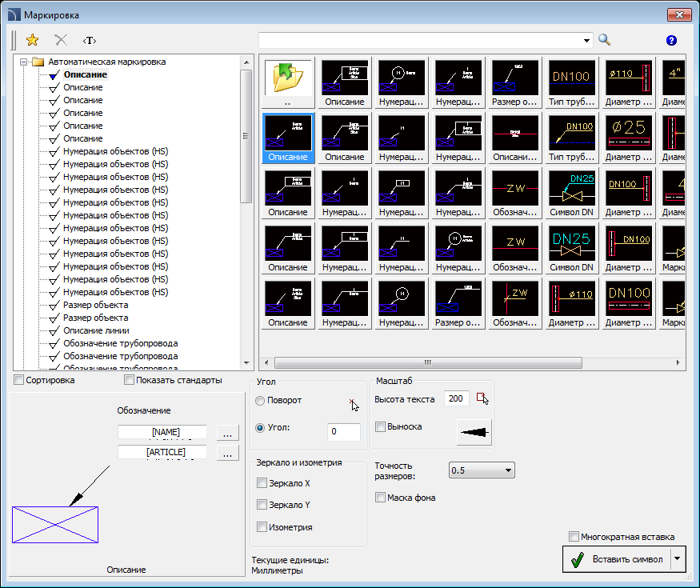Click the search text field at the top

420,41
